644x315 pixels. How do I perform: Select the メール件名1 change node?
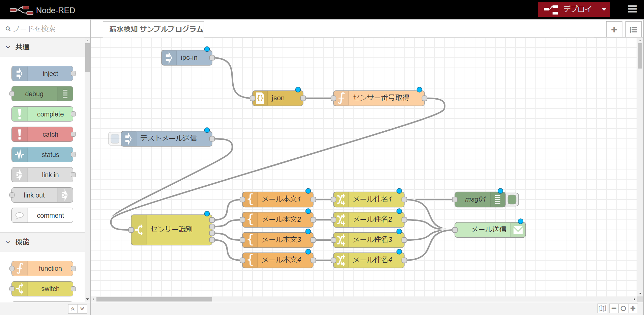(x=369, y=200)
